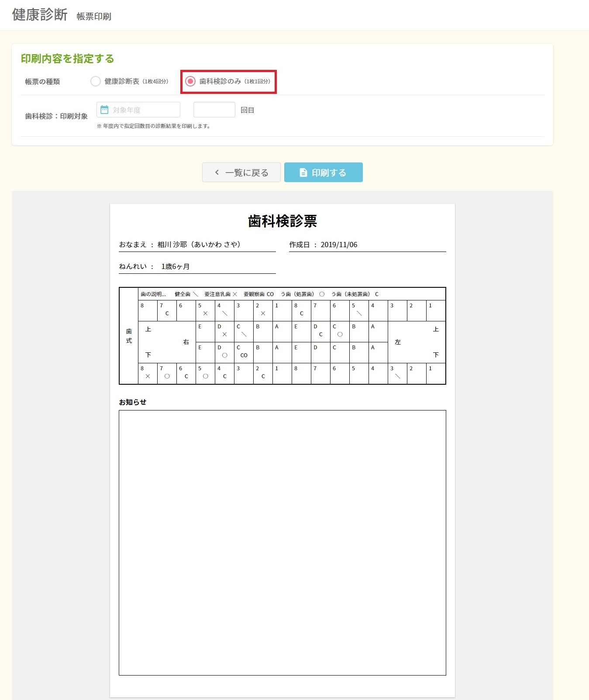Click the calendar icon in 対象年度 field

coord(104,110)
